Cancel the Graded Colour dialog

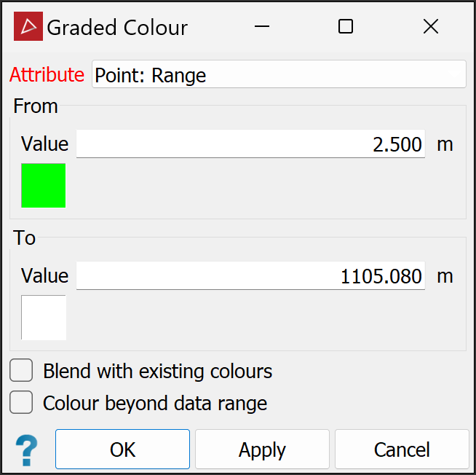click(x=402, y=450)
